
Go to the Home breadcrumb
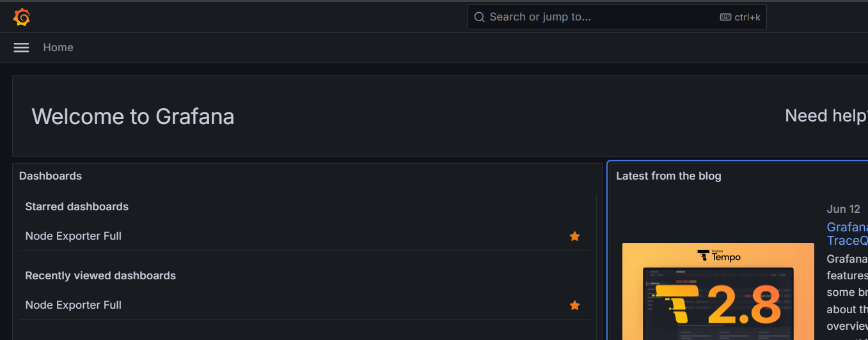pyautogui.click(x=58, y=47)
